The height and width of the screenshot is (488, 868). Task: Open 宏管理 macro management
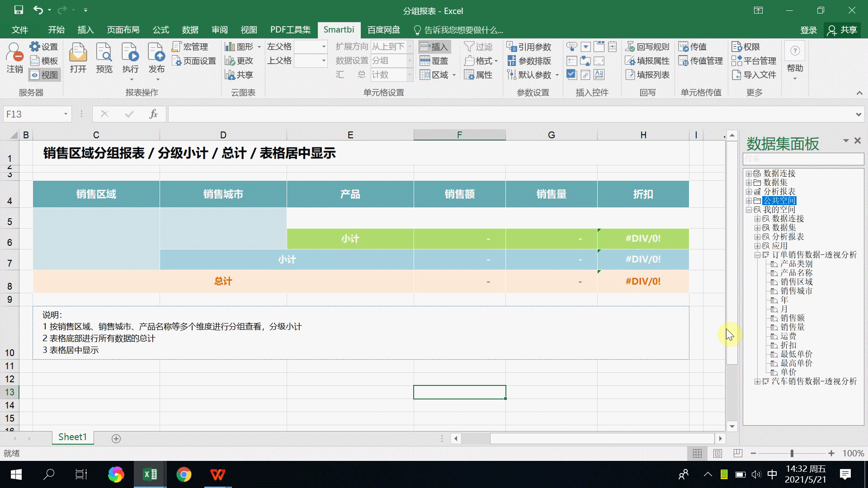[190, 47]
